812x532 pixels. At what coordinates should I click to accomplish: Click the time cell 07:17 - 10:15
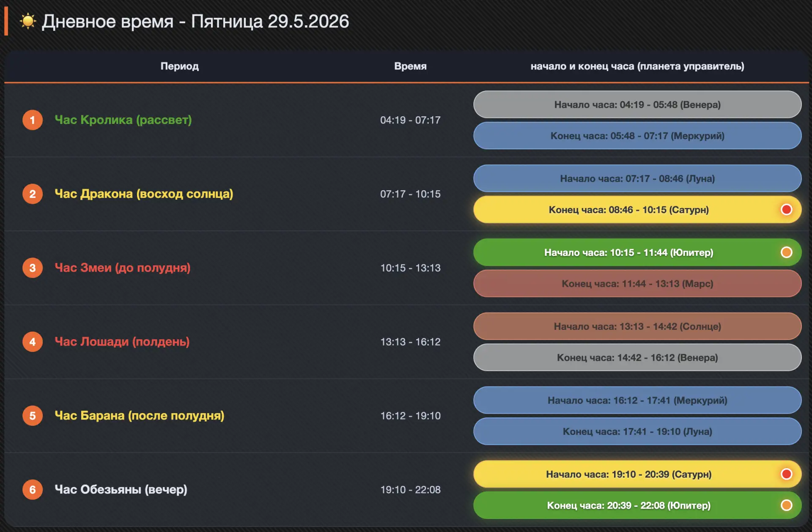[410, 194]
